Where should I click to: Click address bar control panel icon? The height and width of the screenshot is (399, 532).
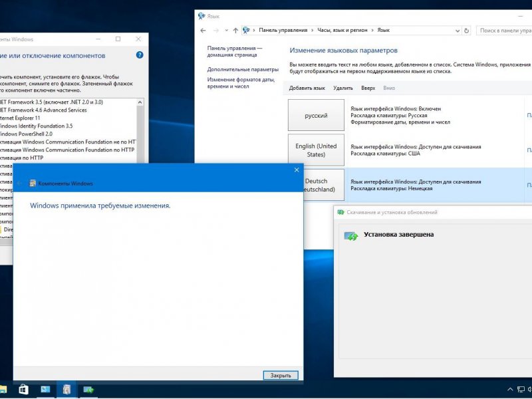pos(246,30)
